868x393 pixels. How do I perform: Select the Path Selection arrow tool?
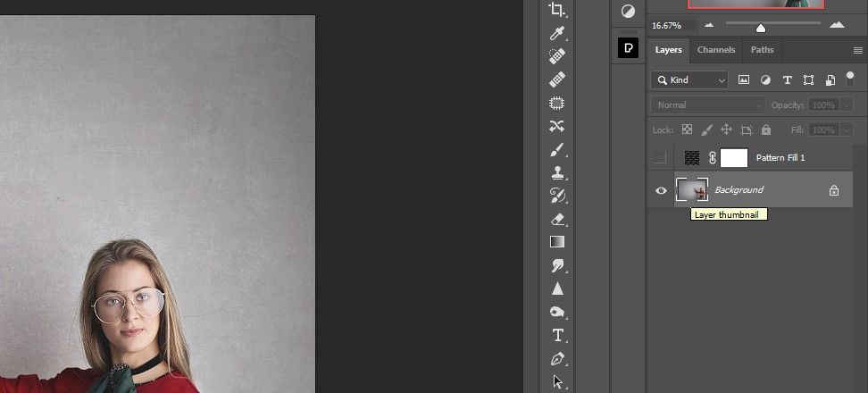click(557, 382)
